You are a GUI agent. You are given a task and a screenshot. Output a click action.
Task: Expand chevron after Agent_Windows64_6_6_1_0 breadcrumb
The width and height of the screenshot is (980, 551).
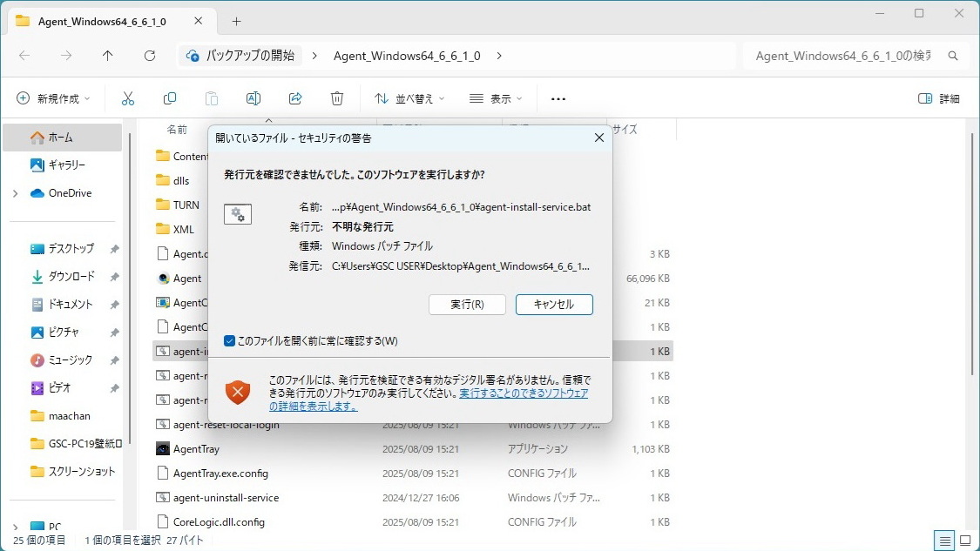click(499, 56)
